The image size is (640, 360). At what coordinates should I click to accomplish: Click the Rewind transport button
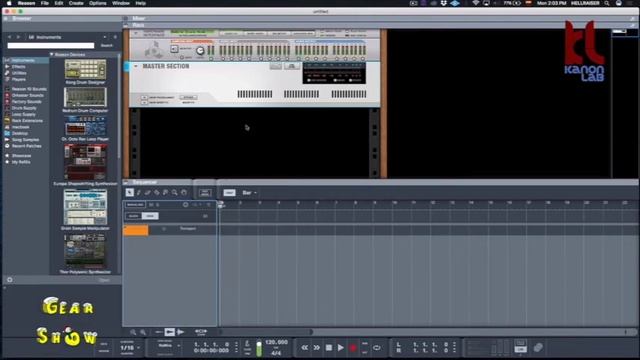304,348
